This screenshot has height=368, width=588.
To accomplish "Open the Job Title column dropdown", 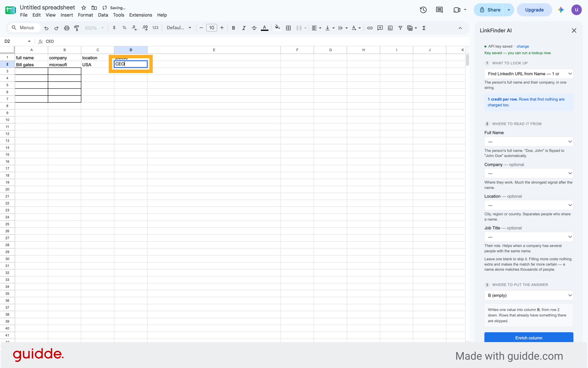I will click(529, 237).
